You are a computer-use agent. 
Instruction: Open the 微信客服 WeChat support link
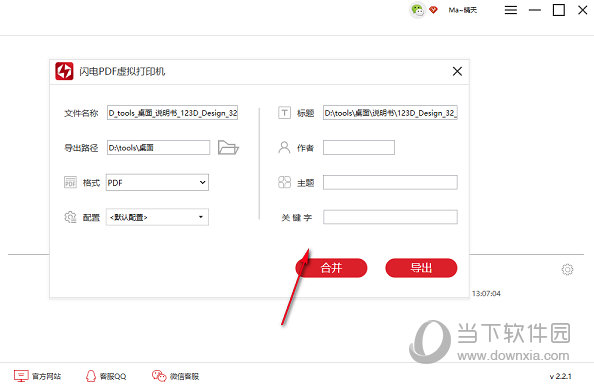[x=175, y=376]
